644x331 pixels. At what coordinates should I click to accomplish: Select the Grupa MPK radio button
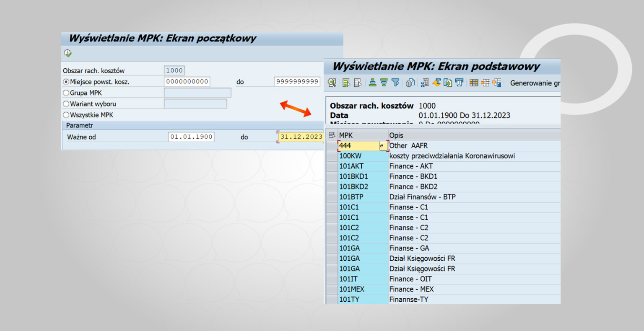pos(66,93)
